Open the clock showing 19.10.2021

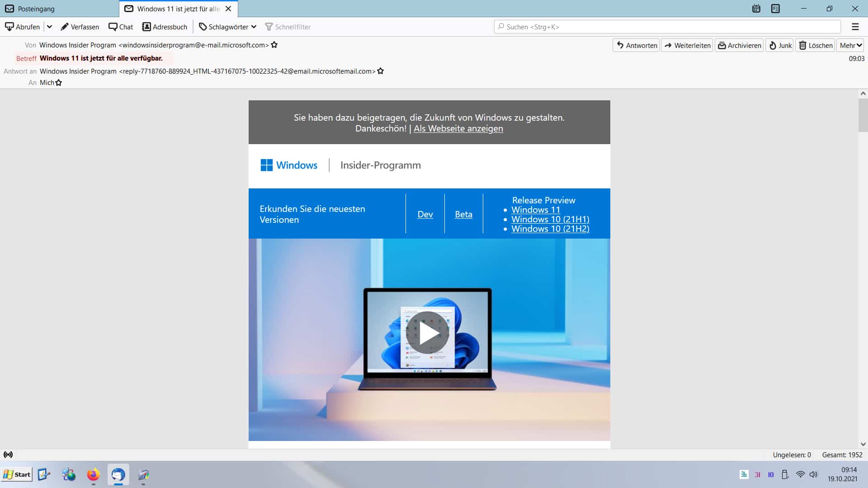843,474
